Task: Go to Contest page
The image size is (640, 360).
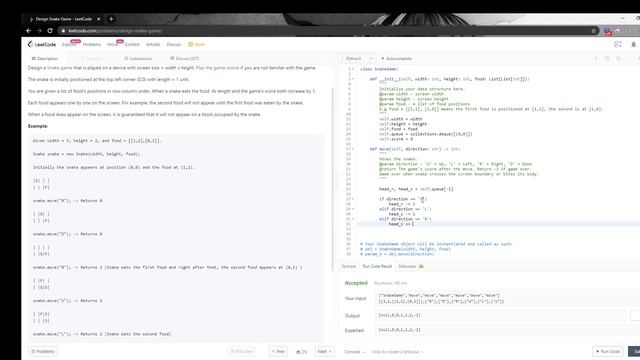Action: click(x=132, y=44)
